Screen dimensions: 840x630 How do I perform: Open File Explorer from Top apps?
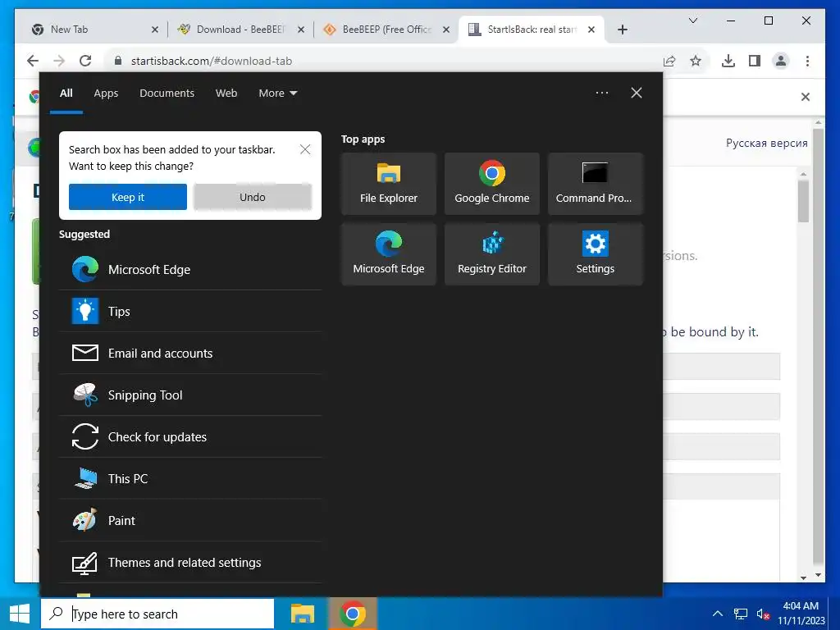(388, 184)
